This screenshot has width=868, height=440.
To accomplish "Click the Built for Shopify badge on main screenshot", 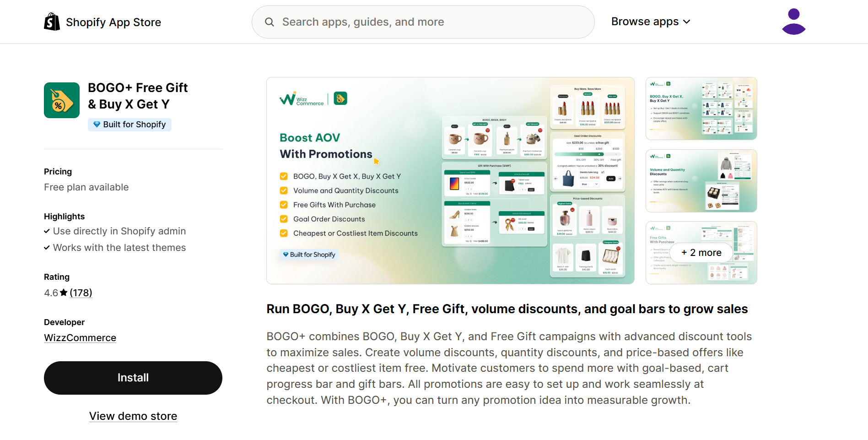I will click(x=309, y=255).
